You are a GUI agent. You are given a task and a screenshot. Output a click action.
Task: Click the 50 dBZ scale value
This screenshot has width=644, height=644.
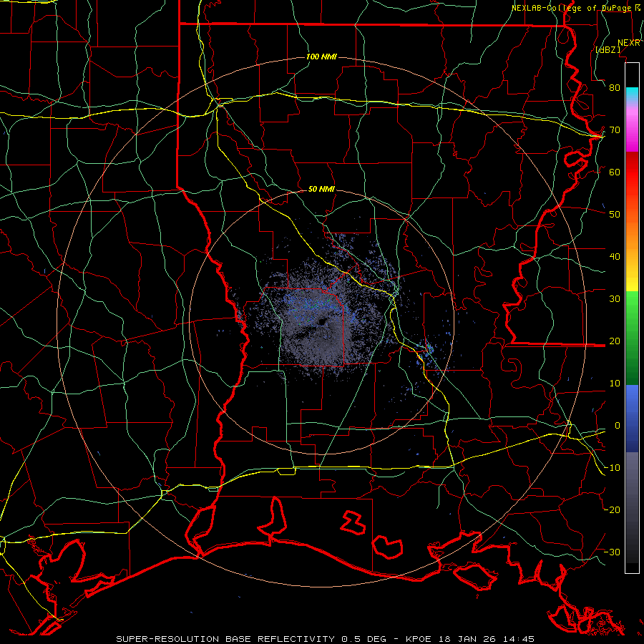pyautogui.click(x=615, y=215)
